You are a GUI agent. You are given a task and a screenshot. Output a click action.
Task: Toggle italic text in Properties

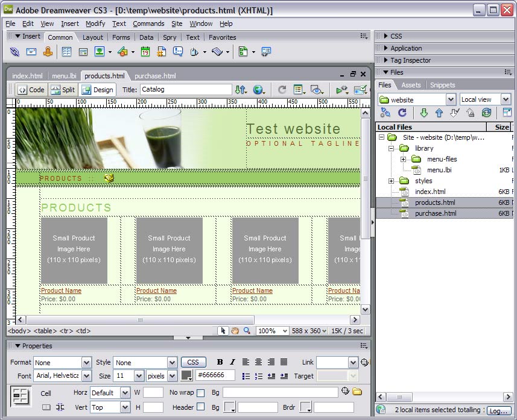232,362
